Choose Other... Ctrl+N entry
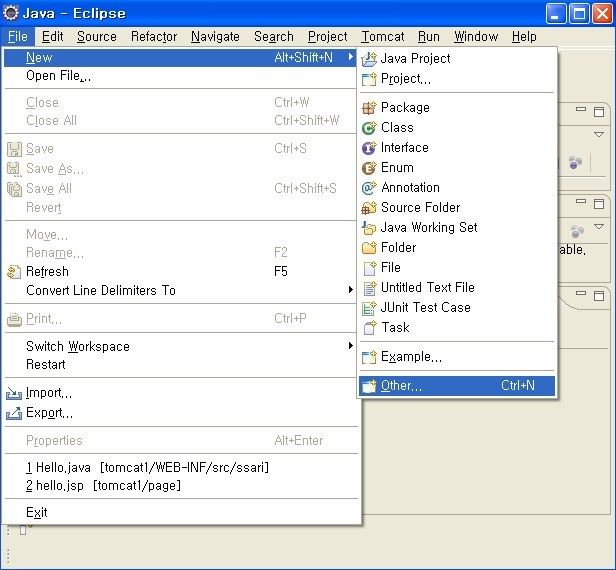The height and width of the screenshot is (570, 616). pyautogui.click(x=457, y=386)
